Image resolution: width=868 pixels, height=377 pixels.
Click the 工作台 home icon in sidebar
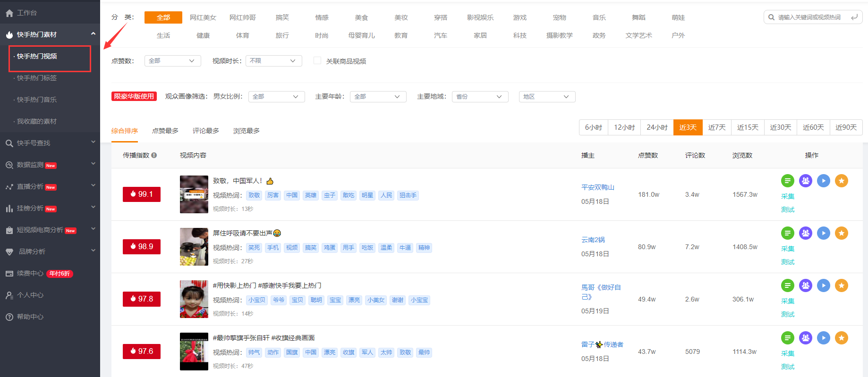click(9, 13)
